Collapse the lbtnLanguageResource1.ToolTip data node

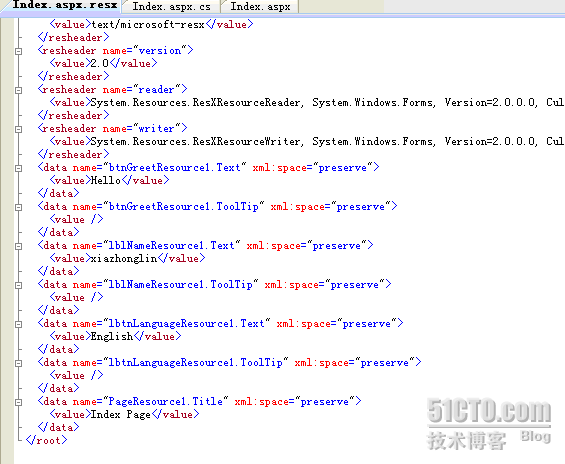(18, 363)
